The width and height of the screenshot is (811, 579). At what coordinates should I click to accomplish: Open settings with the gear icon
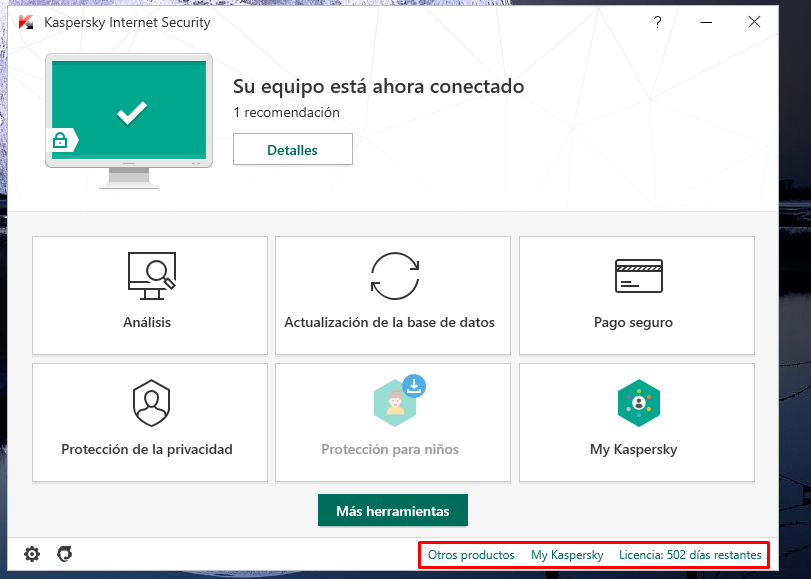[32, 554]
